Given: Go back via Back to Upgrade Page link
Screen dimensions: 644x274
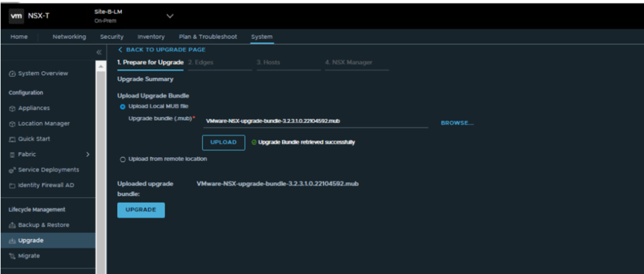Looking at the screenshot, I should click(162, 50).
